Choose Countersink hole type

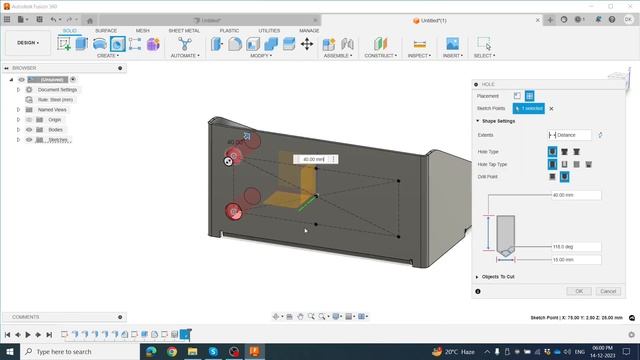click(x=576, y=152)
